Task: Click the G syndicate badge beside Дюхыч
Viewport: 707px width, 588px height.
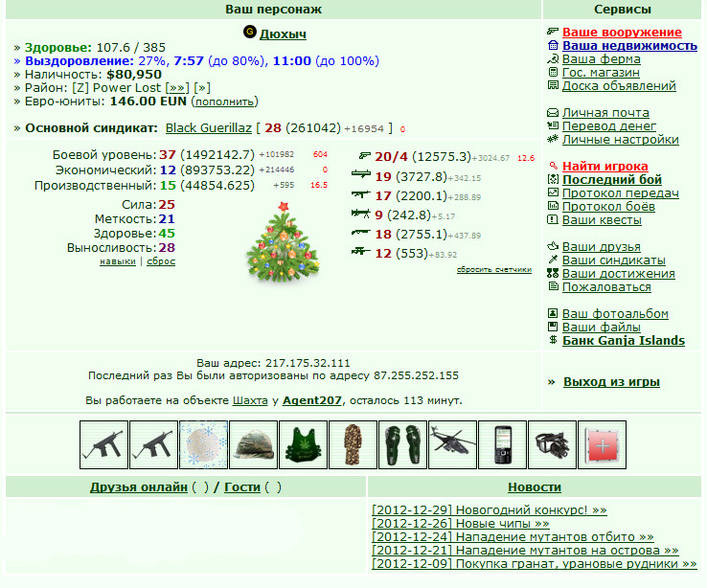Action: click(249, 32)
